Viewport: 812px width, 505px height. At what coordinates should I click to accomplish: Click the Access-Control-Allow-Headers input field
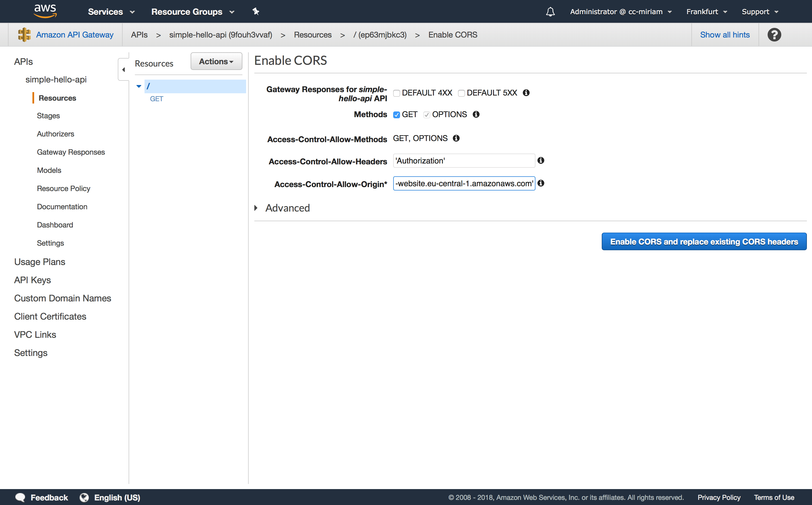click(463, 161)
